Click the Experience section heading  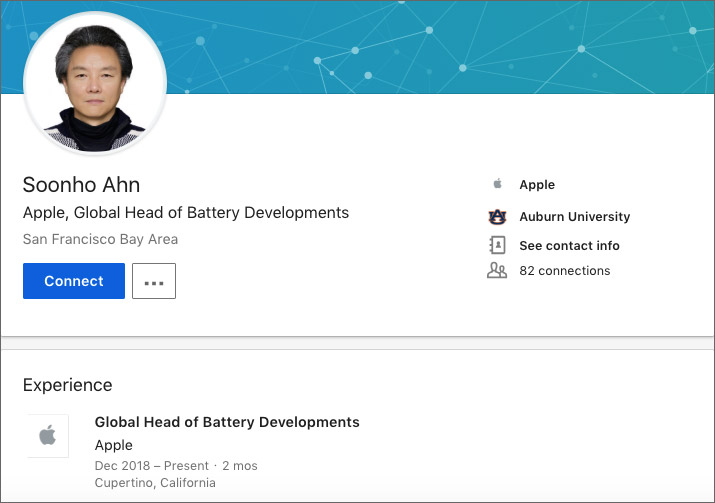point(67,385)
